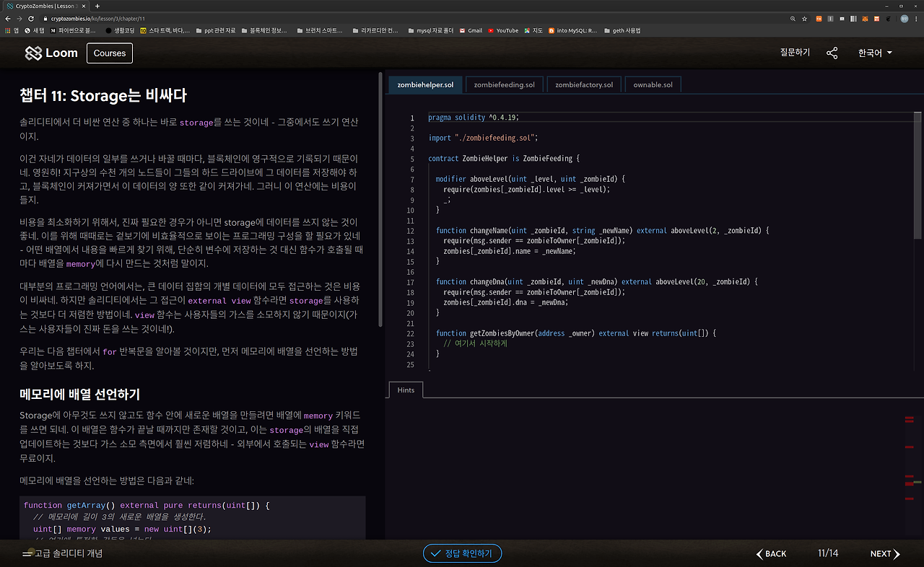Go back with the browser back arrow
The height and width of the screenshot is (567, 924).
[8, 18]
